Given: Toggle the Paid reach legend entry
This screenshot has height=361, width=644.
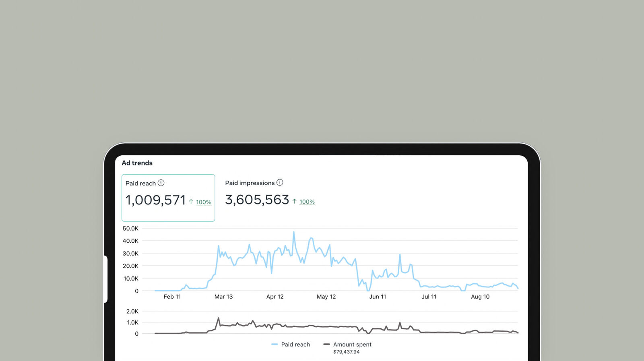Looking at the screenshot, I should coord(291,344).
